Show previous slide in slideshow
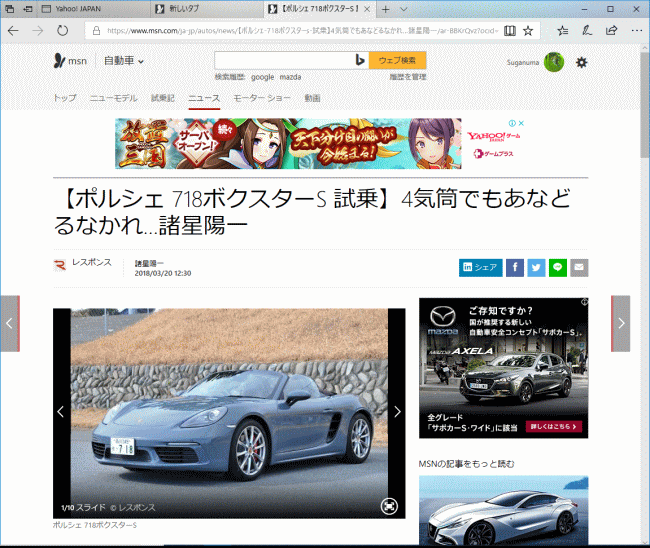 61,412
